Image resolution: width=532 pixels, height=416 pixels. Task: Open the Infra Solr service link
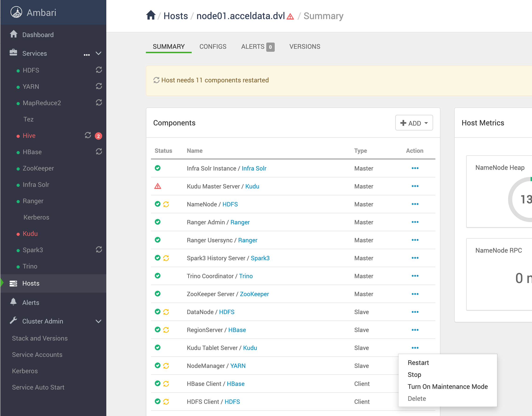(254, 168)
